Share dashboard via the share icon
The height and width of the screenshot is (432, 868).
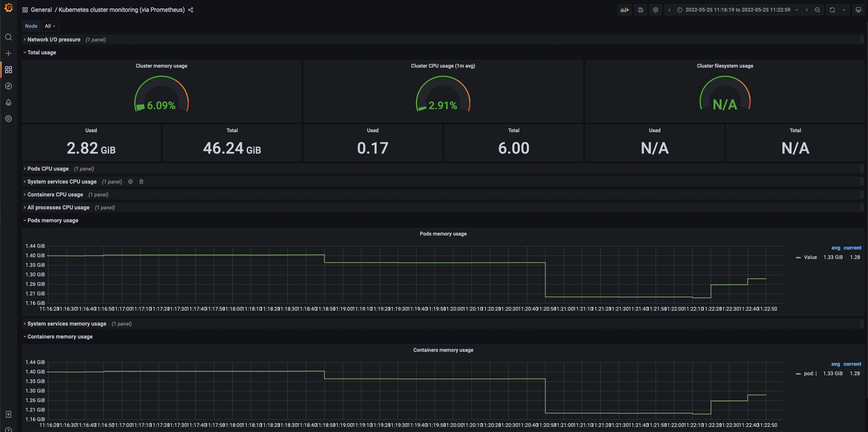[x=191, y=10]
